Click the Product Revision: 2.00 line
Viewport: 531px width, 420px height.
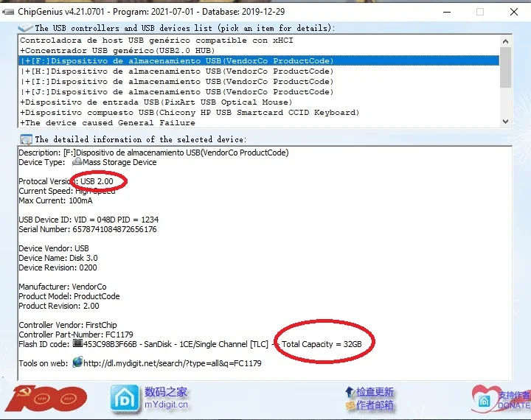(59, 306)
